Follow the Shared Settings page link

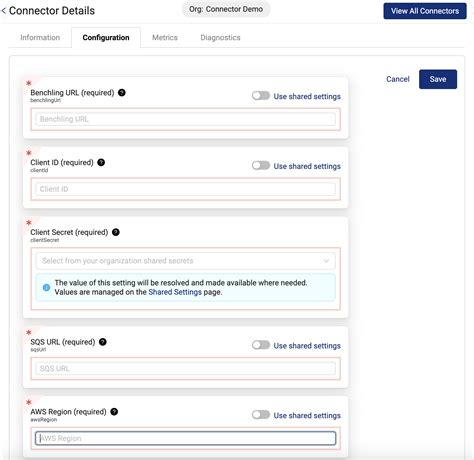pos(175,292)
